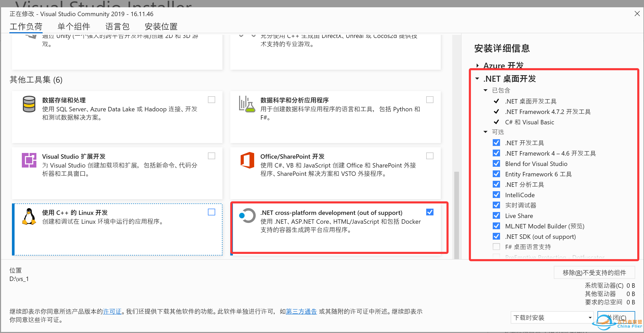Switch to the 语言包 tab

click(x=117, y=27)
